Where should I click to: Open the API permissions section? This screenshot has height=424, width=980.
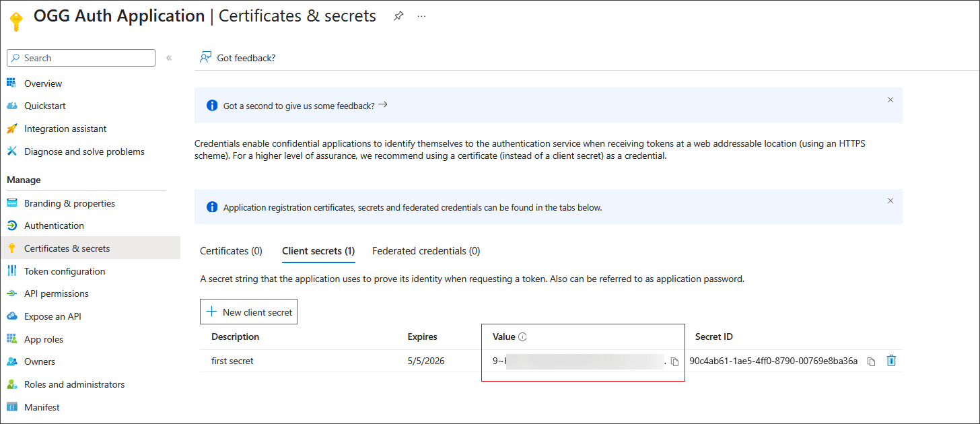point(57,293)
